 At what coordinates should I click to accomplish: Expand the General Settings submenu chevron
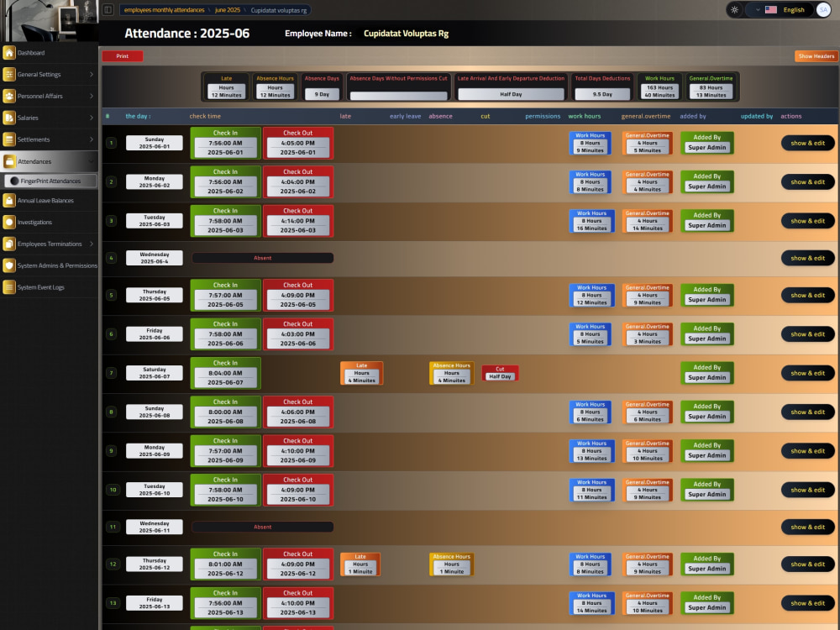click(x=92, y=75)
